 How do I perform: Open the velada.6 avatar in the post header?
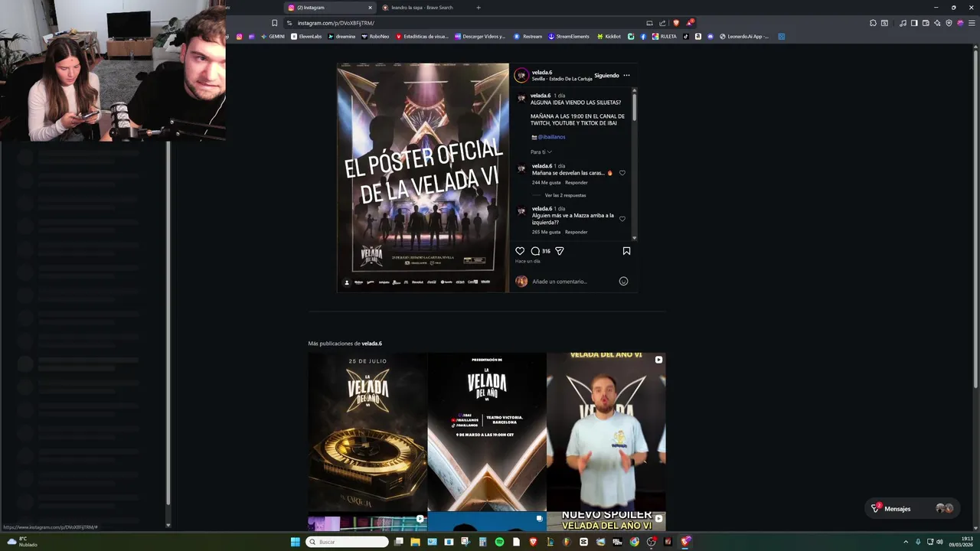point(521,75)
